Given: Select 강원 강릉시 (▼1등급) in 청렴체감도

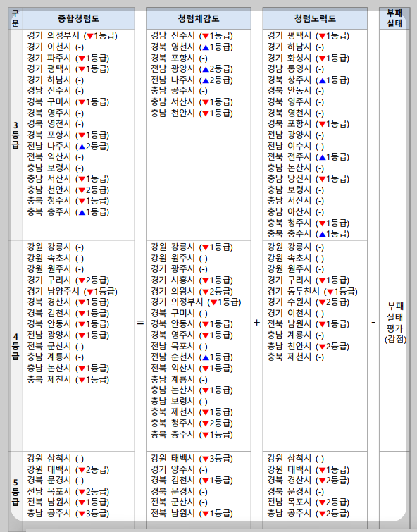Looking at the screenshot, I should [x=192, y=247].
